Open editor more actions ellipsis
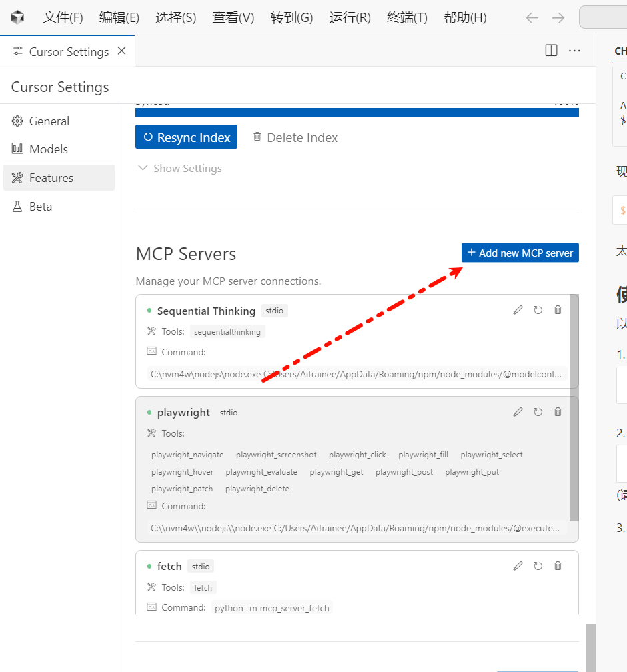The height and width of the screenshot is (672, 627). click(574, 51)
